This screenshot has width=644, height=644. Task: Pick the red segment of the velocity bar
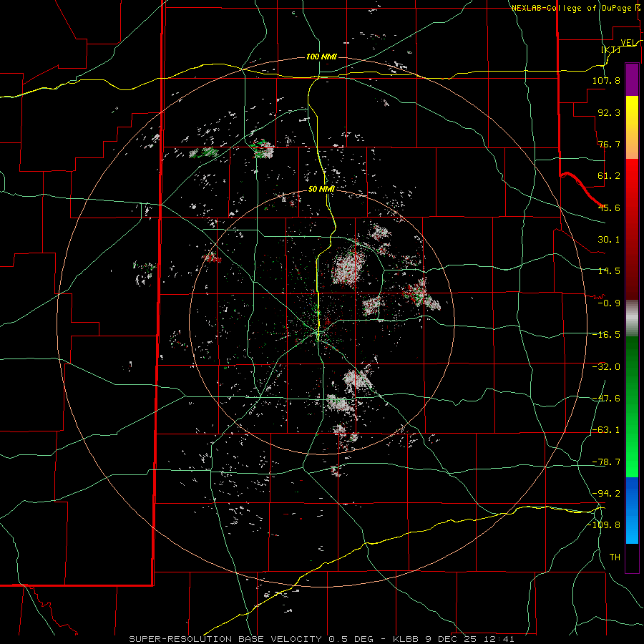[x=632, y=229]
